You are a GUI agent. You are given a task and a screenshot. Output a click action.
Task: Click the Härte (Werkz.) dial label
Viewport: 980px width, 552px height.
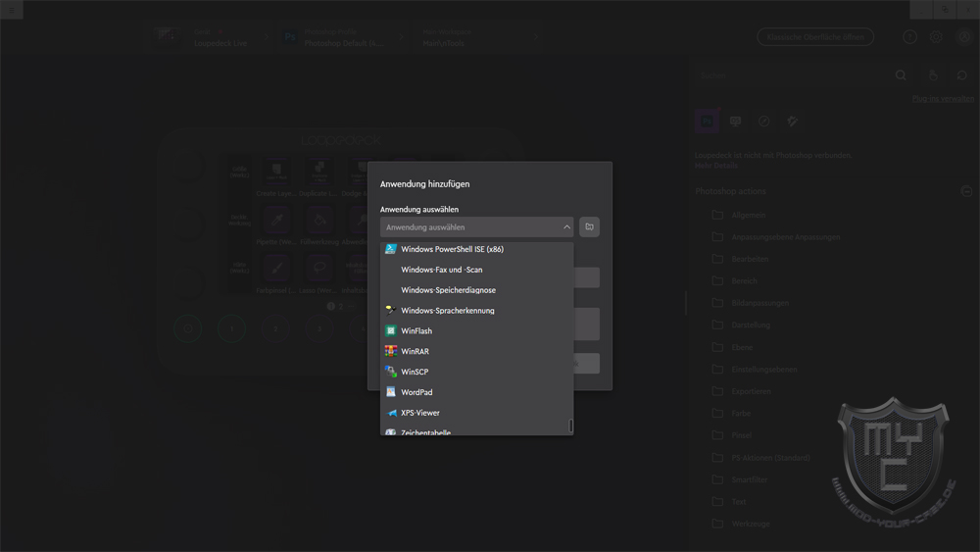click(x=239, y=269)
